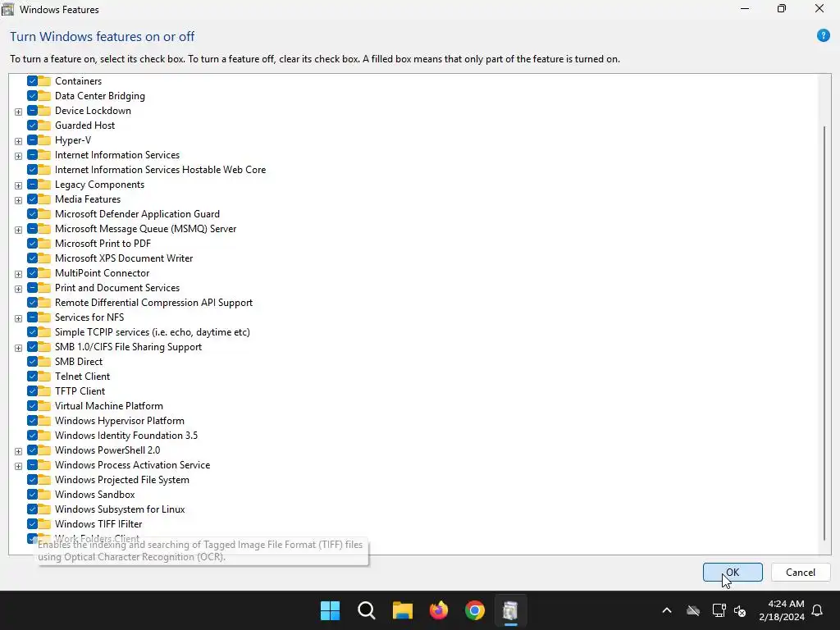Screen dimensions: 840x630
Task: Select Windows Identity Foundation 3.5 row
Action: tap(126, 436)
